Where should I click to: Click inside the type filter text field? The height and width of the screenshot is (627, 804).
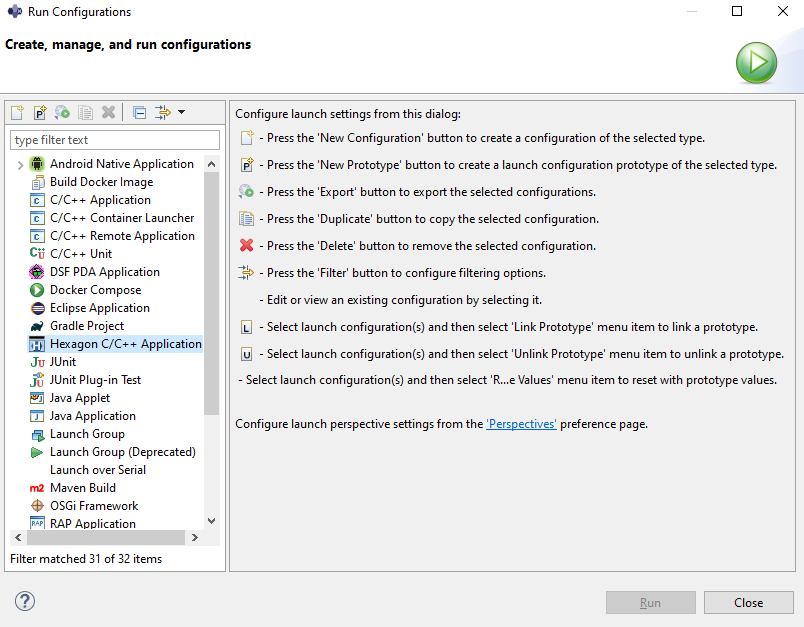(x=115, y=140)
